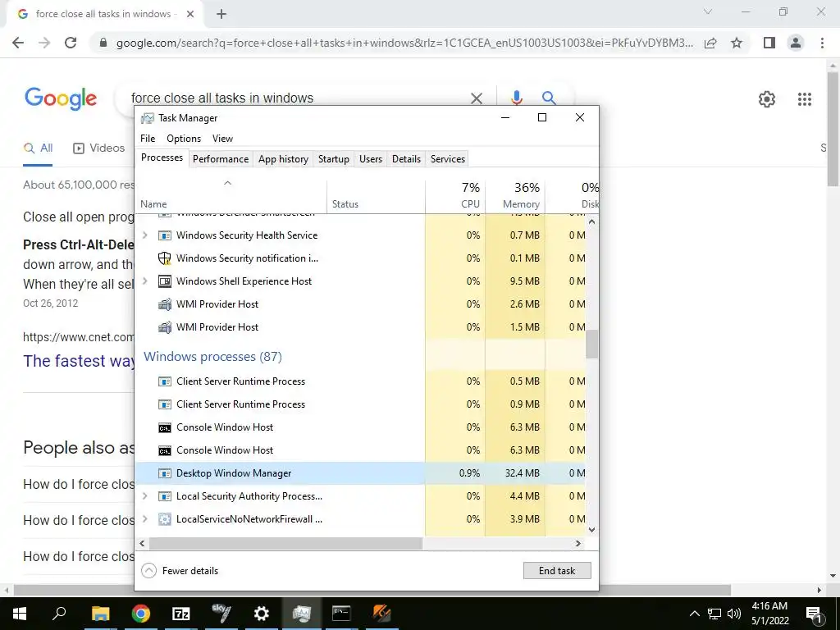Open the Chrome profile avatar
The width and height of the screenshot is (840, 630).
click(796, 43)
